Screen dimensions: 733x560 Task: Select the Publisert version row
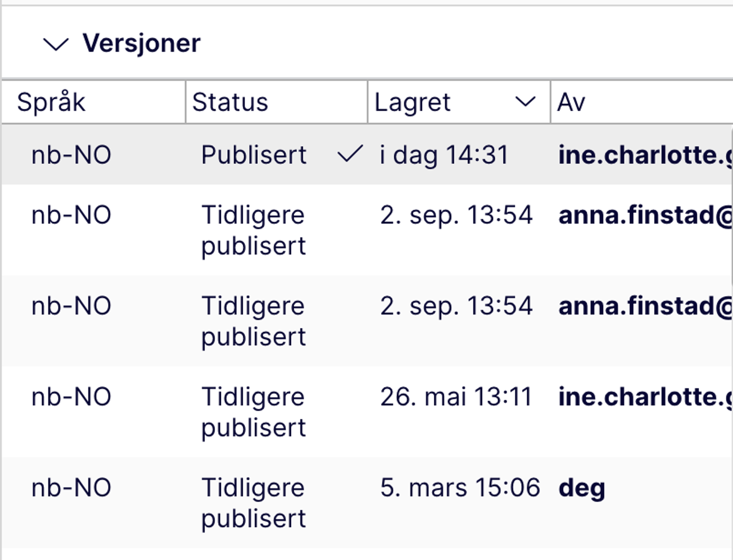click(x=254, y=155)
